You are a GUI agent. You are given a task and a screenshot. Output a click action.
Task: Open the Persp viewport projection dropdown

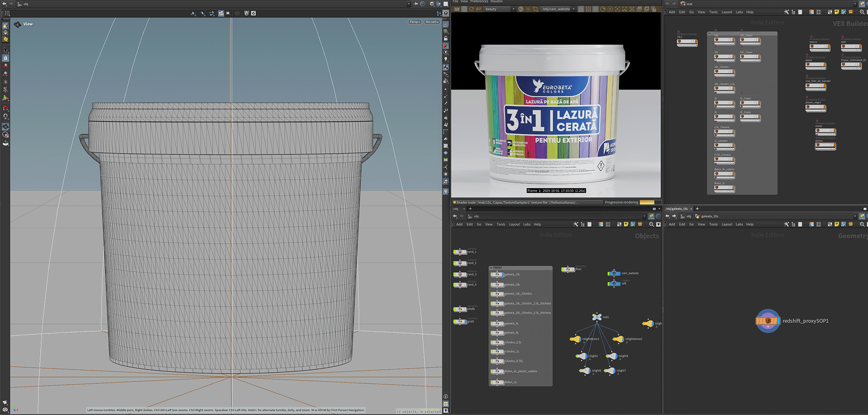coord(415,22)
